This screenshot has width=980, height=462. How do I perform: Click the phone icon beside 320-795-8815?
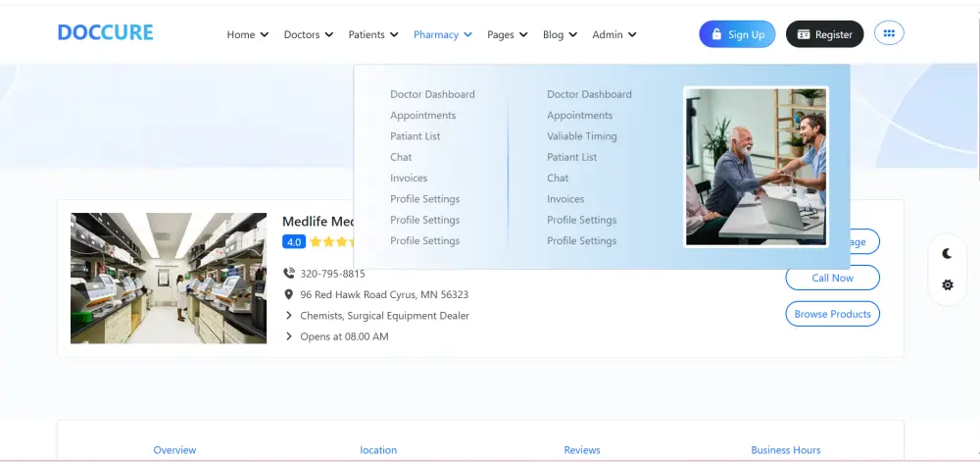point(289,274)
